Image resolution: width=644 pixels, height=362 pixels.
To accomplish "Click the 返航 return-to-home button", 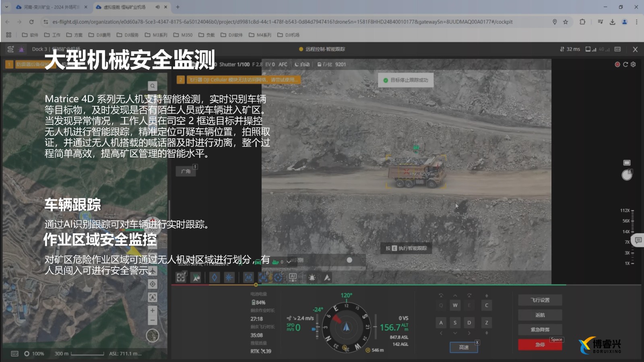I will tap(540, 315).
